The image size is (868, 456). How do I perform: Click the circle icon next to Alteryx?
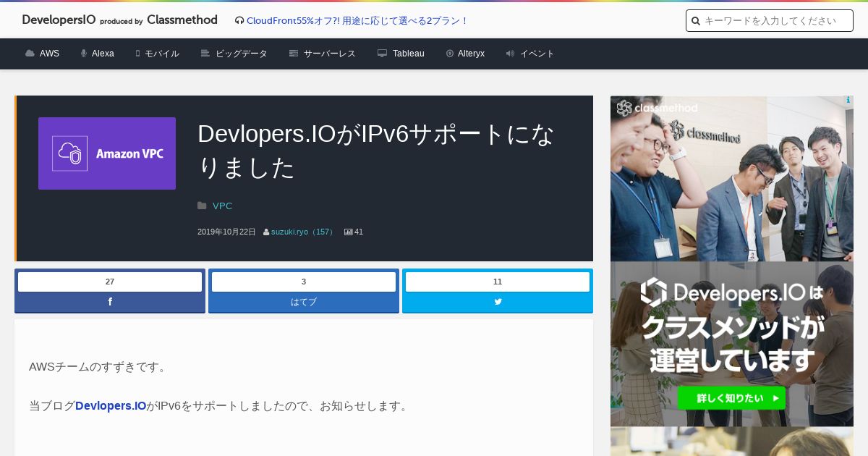(x=450, y=54)
